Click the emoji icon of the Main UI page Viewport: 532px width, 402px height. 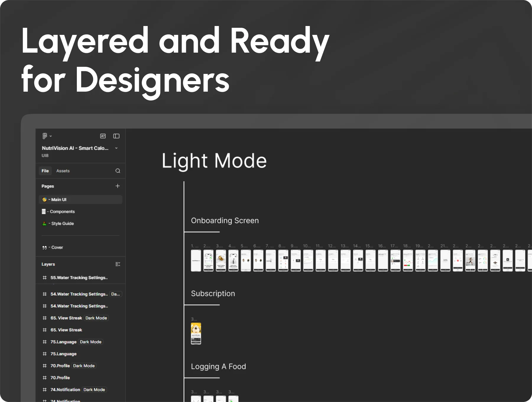[x=44, y=200]
